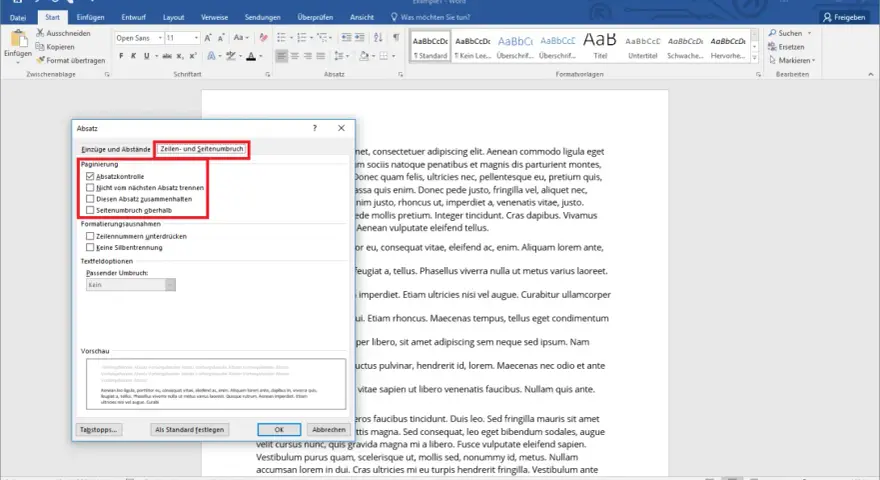Click the Kopieren icon
This screenshot has height=480, width=880.
click(x=40, y=47)
